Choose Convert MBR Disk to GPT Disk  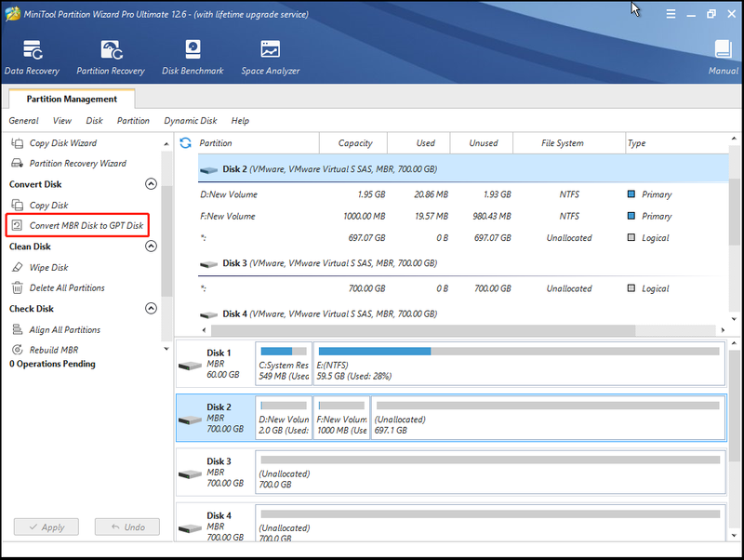pos(77,225)
